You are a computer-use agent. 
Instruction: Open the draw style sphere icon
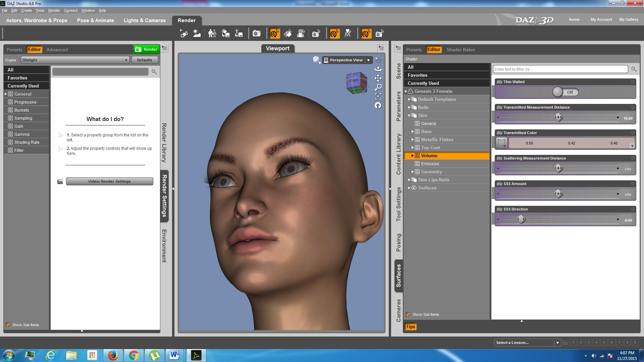(316, 60)
